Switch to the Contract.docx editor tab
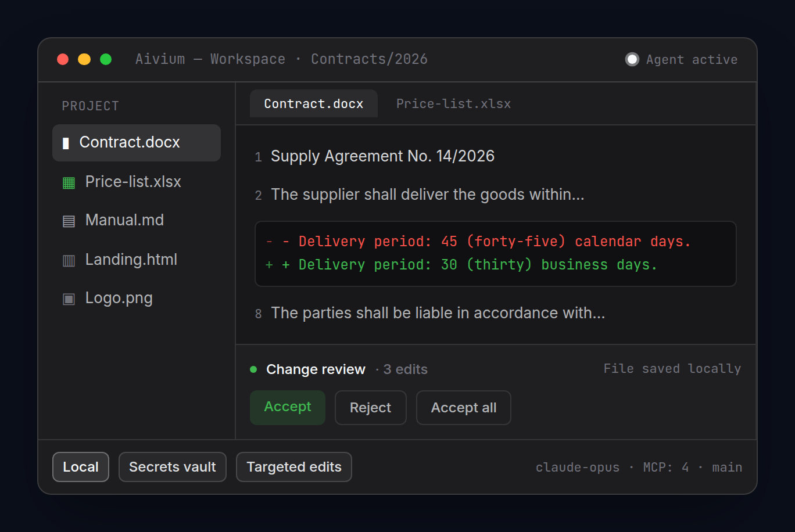The image size is (795, 532). point(314,103)
